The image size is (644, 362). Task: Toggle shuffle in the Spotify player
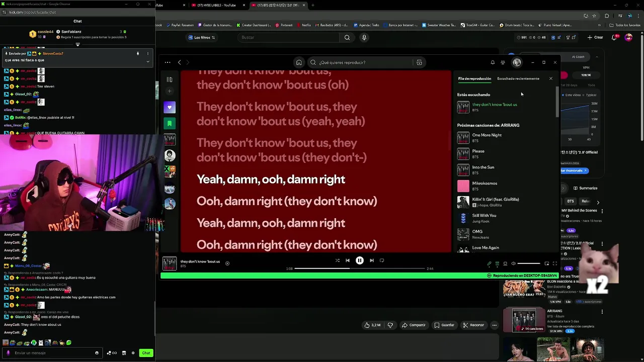(x=337, y=260)
